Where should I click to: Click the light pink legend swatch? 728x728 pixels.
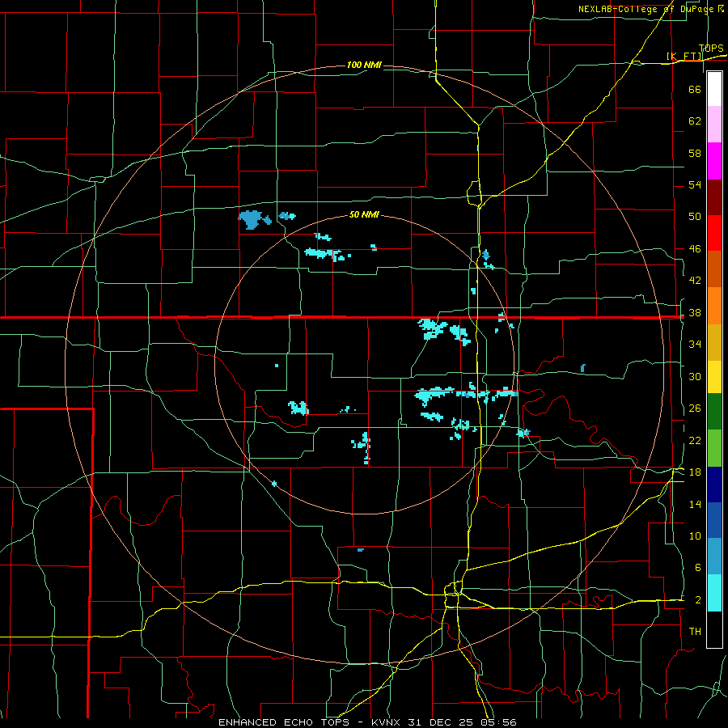tap(714, 125)
